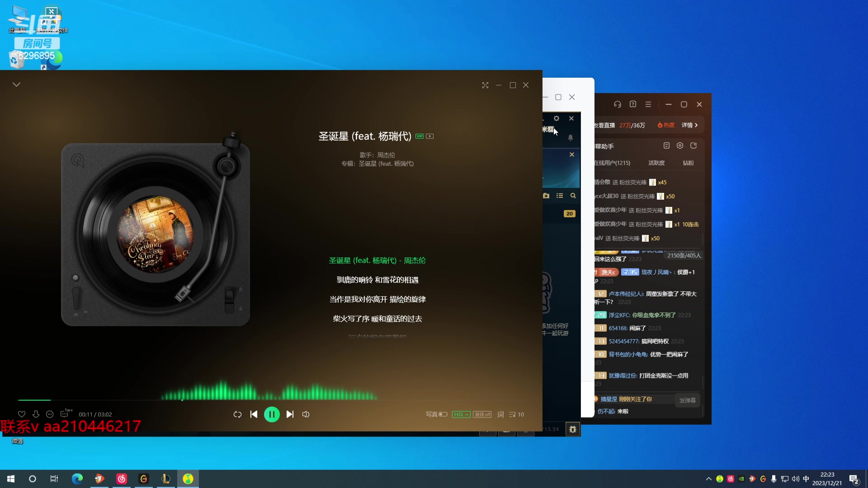Seek on the song progress bar
The height and width of the screenshot is (488, 868).
(x=271, y=400)
